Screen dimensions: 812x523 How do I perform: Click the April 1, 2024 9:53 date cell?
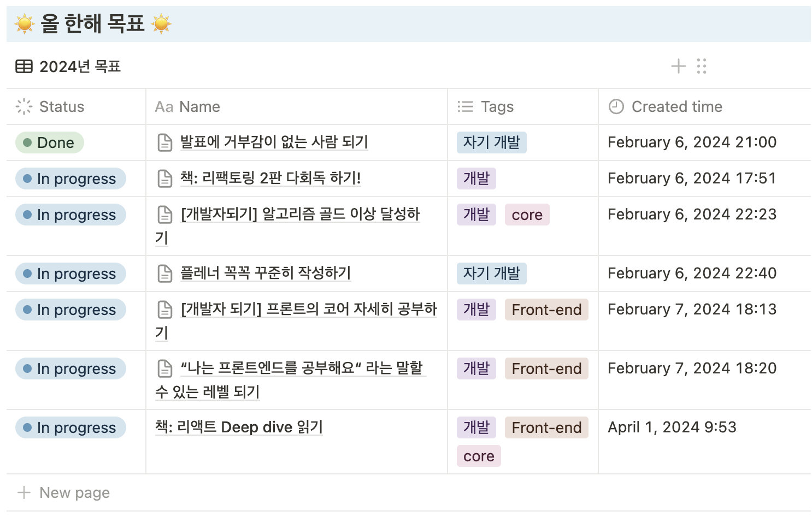point(672,427)
